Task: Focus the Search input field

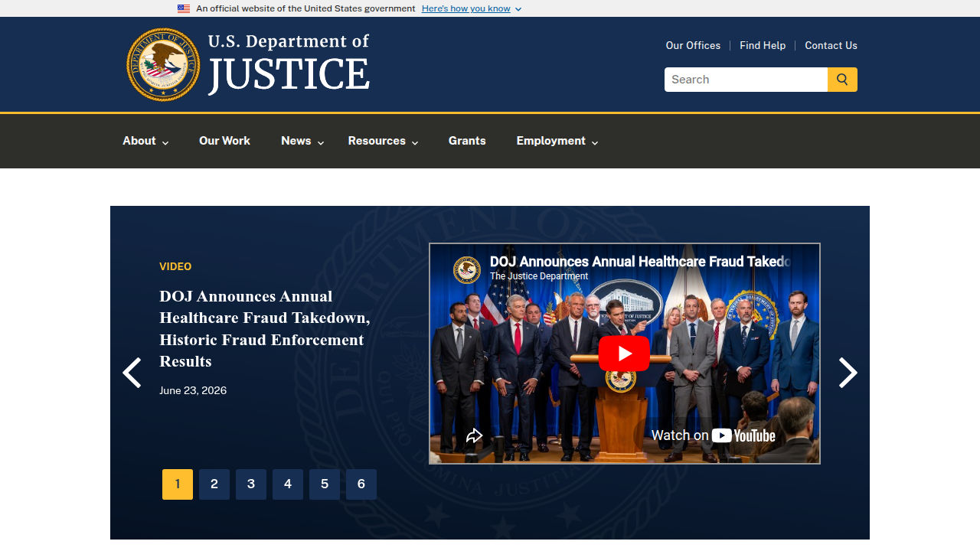Action: 746,80
